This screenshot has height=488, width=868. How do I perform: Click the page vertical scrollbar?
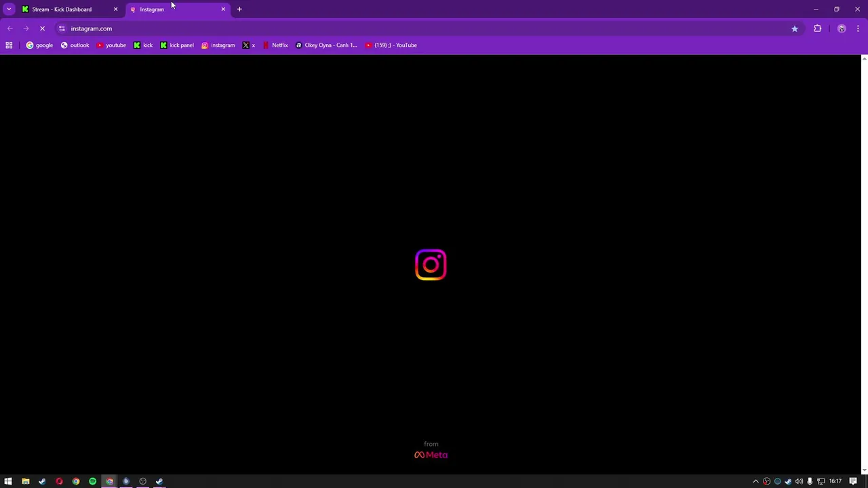tap(864, 264)
